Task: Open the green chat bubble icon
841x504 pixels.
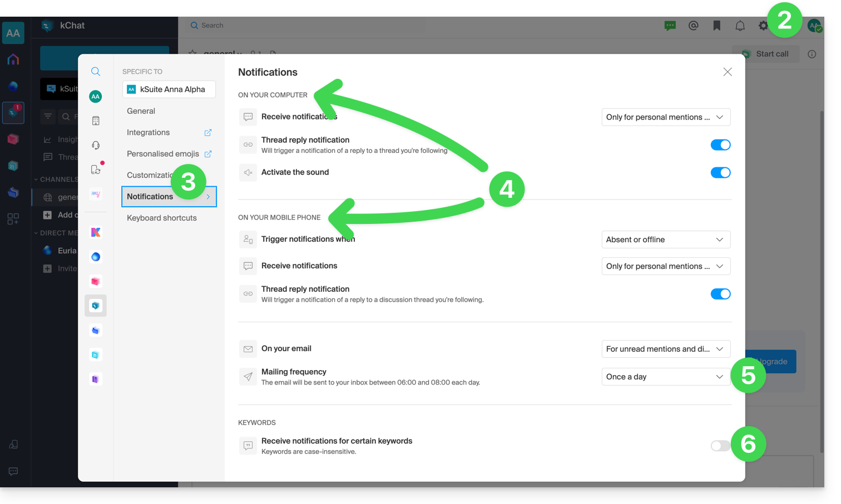Action: 670,26
